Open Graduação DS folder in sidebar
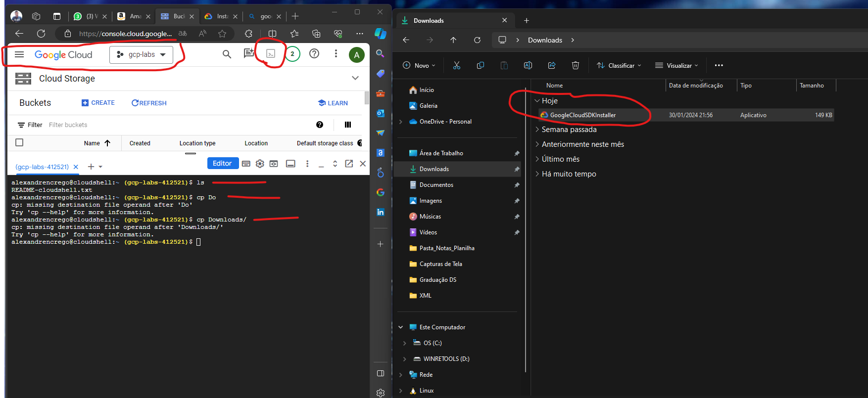 click(437, 280)
